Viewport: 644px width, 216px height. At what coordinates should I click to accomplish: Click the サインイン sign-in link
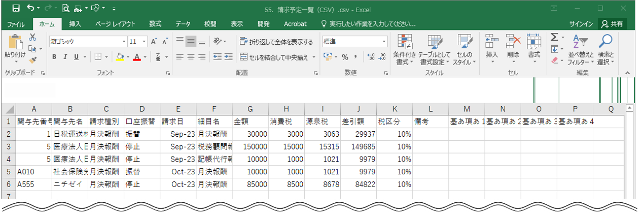click(x=581, y=24)
